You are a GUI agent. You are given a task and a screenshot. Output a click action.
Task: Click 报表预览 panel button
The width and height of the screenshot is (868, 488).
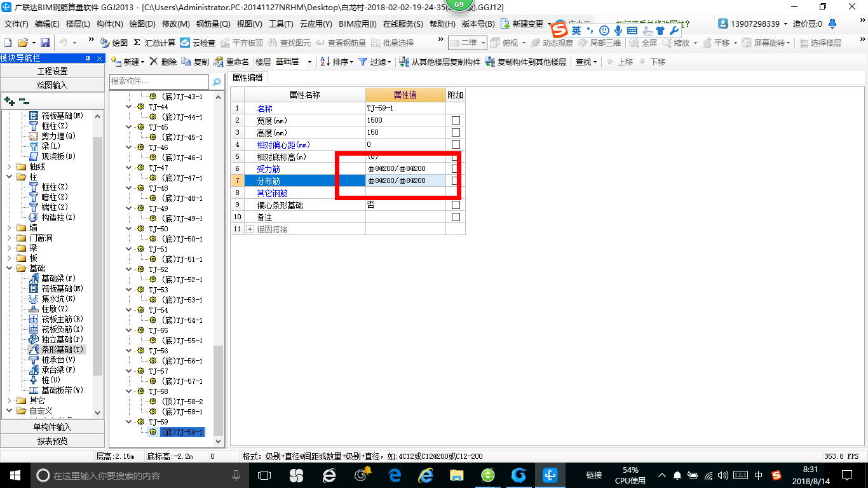point(52,441)
